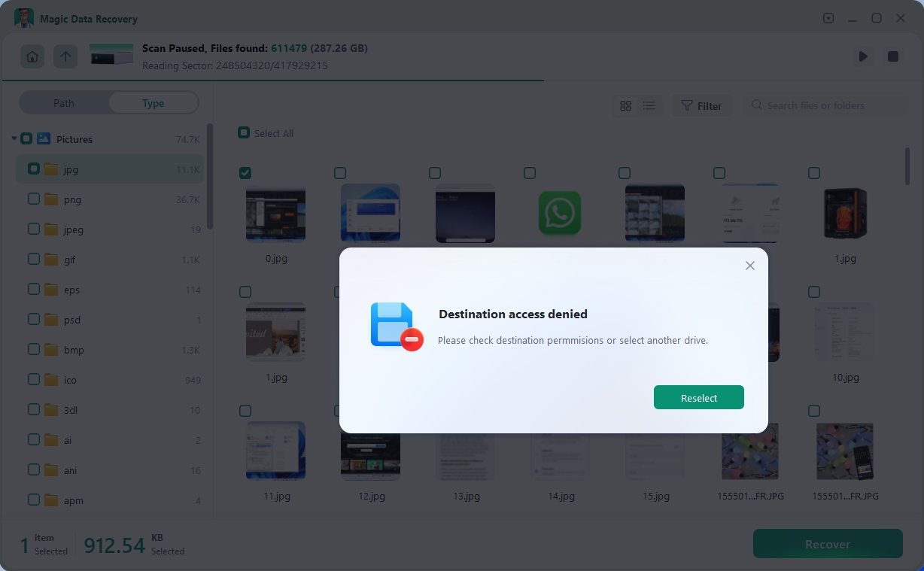Image resolution: width=924 pixels, height=571 pixels.
Task: Open the Filter options
Action: pos(701,106)
